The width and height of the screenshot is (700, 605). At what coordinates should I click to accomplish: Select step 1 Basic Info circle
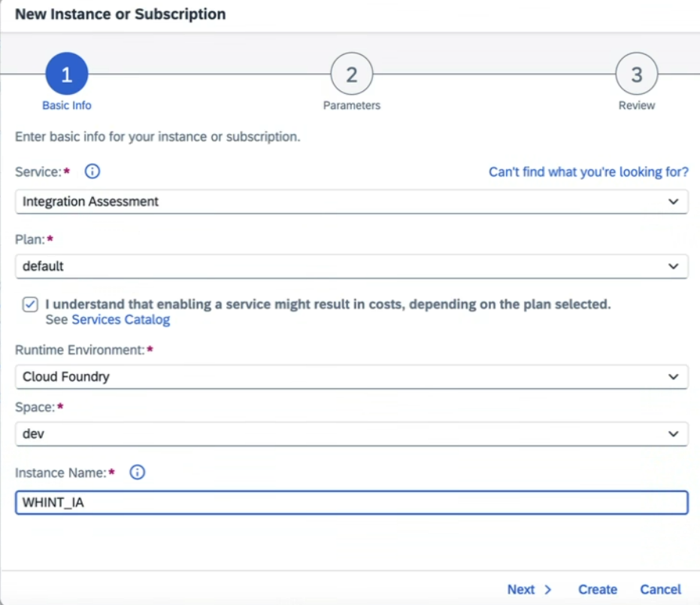point(66,74)
